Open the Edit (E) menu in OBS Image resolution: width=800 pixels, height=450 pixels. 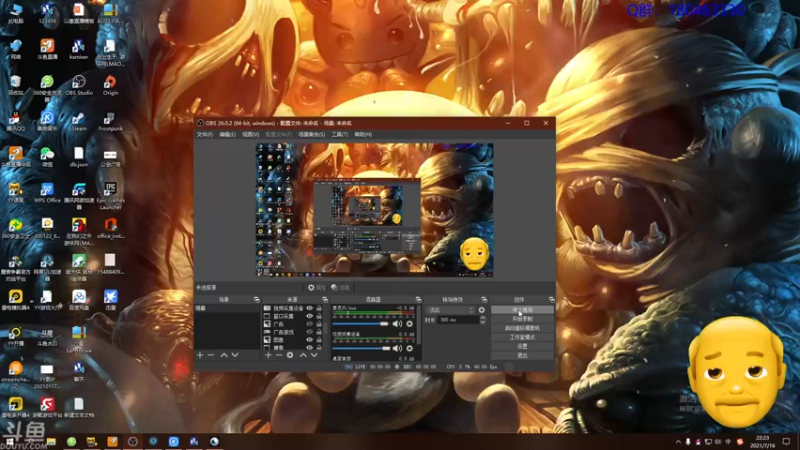coord(227,135)
